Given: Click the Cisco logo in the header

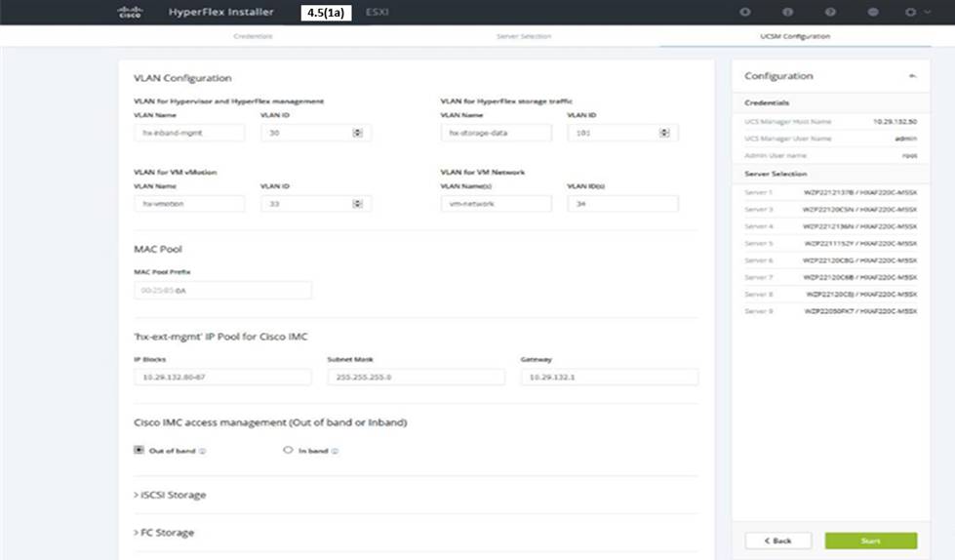Looking at the screenshot, I should click(x=130, y=12).
